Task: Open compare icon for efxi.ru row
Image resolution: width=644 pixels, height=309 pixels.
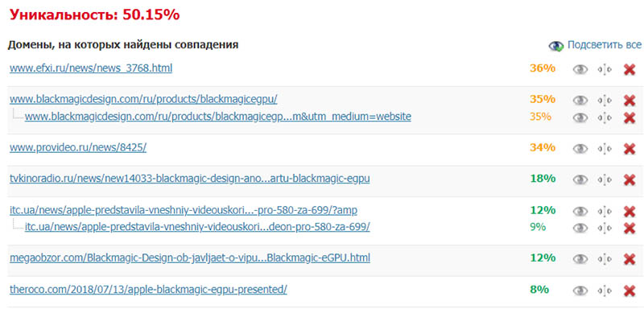Action: pos(605,69)
